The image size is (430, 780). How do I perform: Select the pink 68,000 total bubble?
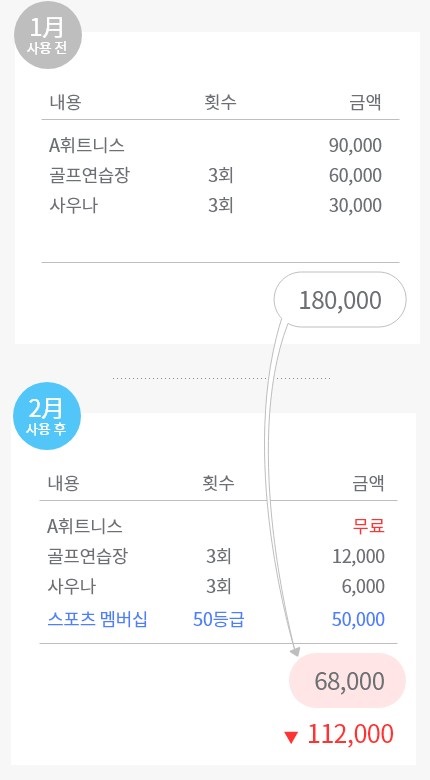click(347, 681)
